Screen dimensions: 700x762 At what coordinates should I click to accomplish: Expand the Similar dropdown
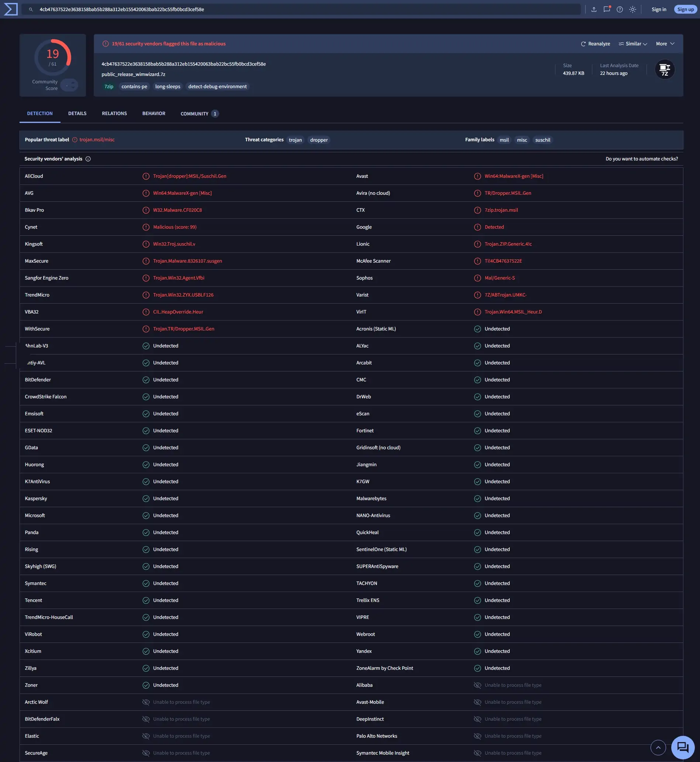[x=633, y=44]
